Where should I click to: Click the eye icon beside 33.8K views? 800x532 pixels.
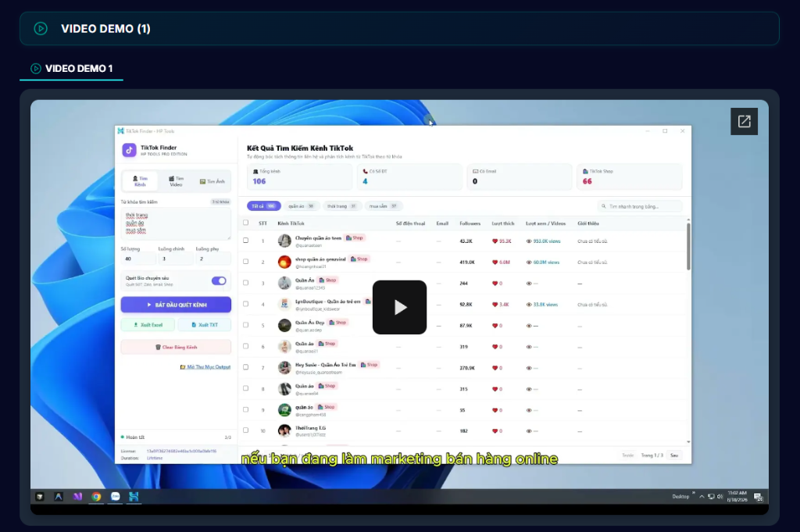coord(529,305)
